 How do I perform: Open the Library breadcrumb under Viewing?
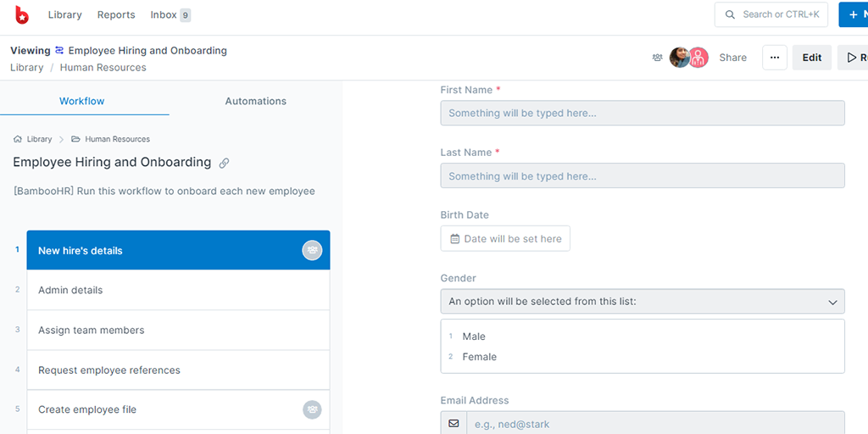26,68
